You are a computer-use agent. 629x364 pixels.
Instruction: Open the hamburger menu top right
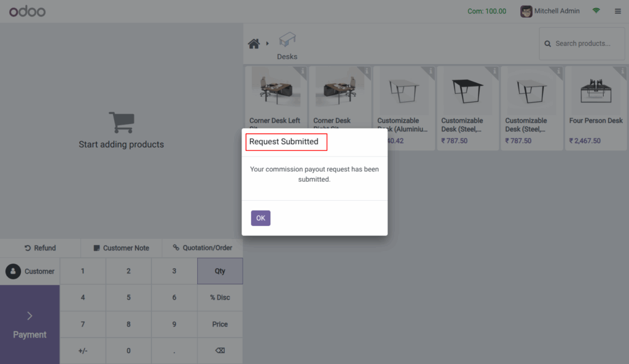click(617, 10)
